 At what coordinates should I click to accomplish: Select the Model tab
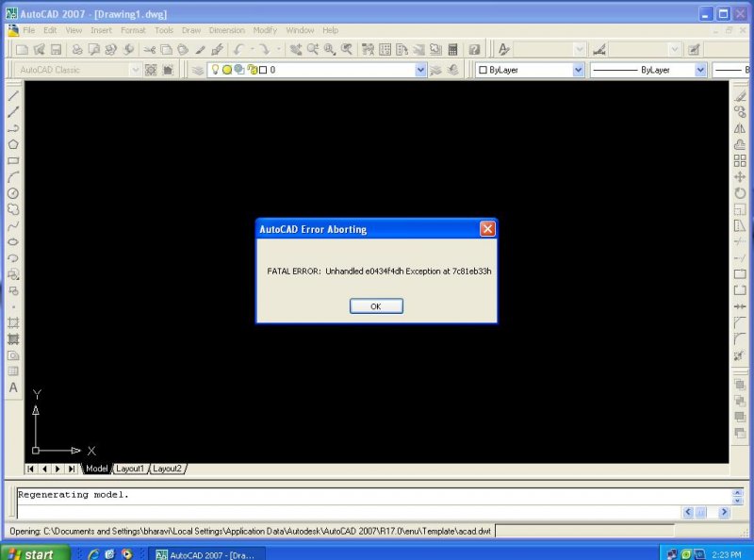pos(97,469)
